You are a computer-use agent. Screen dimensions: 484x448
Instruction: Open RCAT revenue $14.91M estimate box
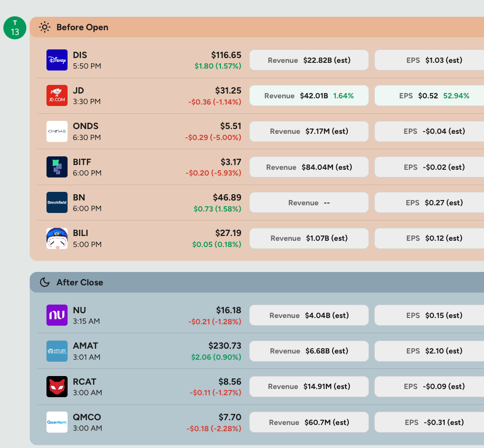pyautogui.click(x=309, y=387)
